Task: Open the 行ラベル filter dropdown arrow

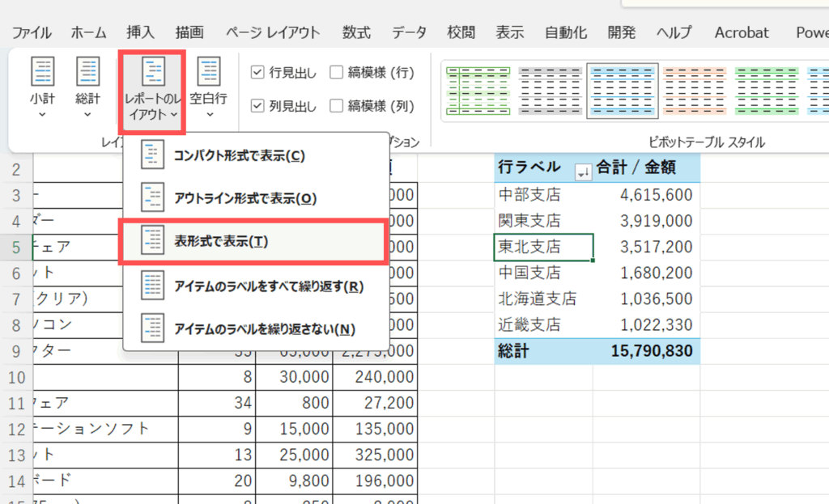Action: click(x=581, y=170)
